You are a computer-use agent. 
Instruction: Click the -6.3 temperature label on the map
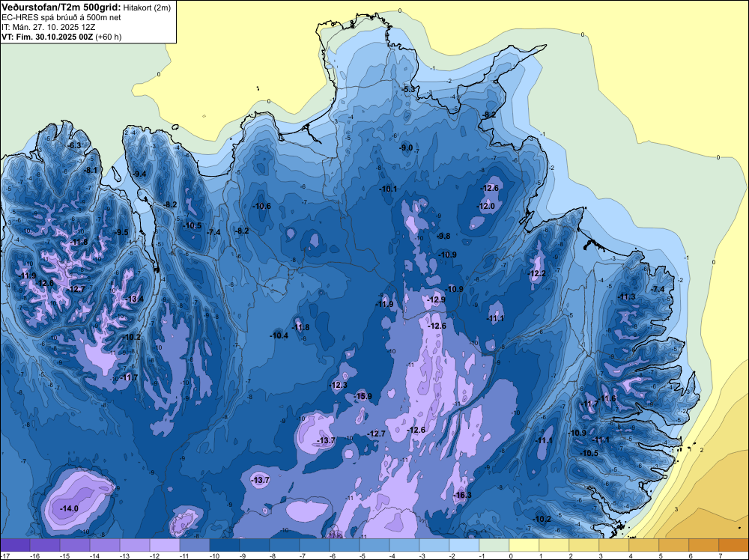pyautogui.click(x=74, y=145)
